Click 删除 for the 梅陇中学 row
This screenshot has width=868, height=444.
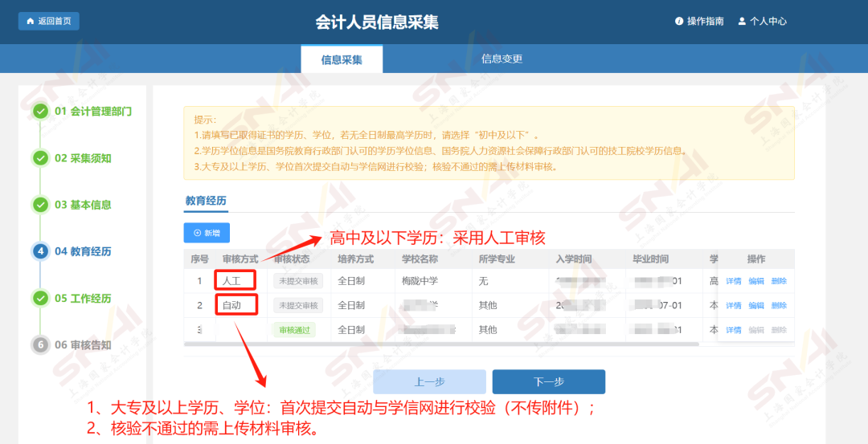(779, 281)
